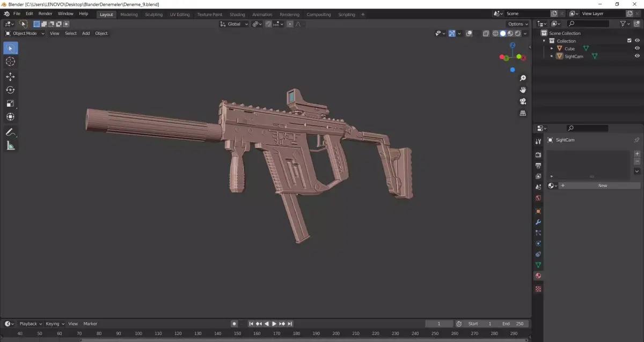
Task: Open the Render properties tab
Action: click(538, 155)
